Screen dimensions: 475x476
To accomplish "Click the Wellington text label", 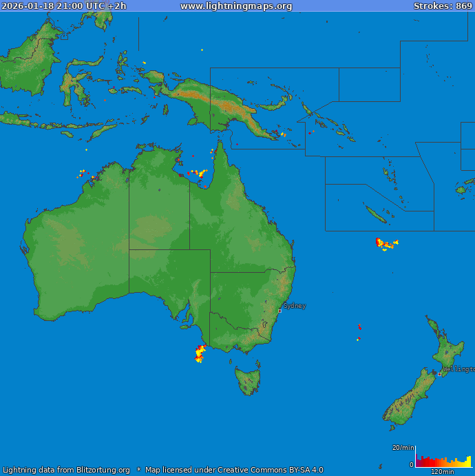I will pos(458,369).
